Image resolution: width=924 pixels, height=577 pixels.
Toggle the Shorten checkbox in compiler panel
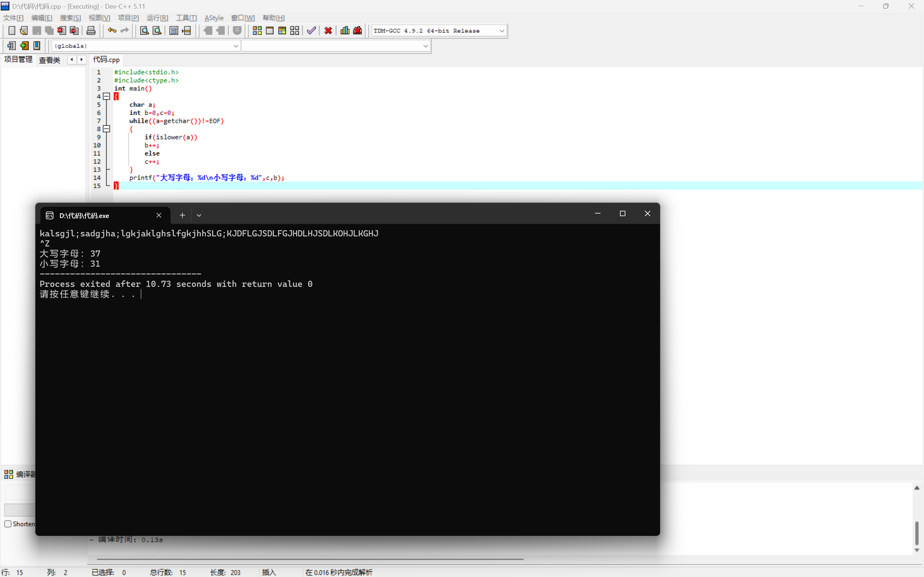[x=8, y=524]
